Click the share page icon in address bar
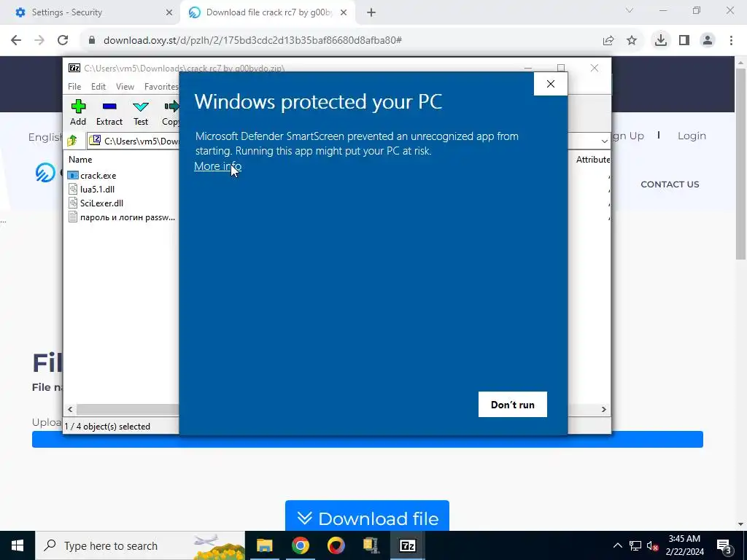Screen dimensions: 747x560 point(608,41)
